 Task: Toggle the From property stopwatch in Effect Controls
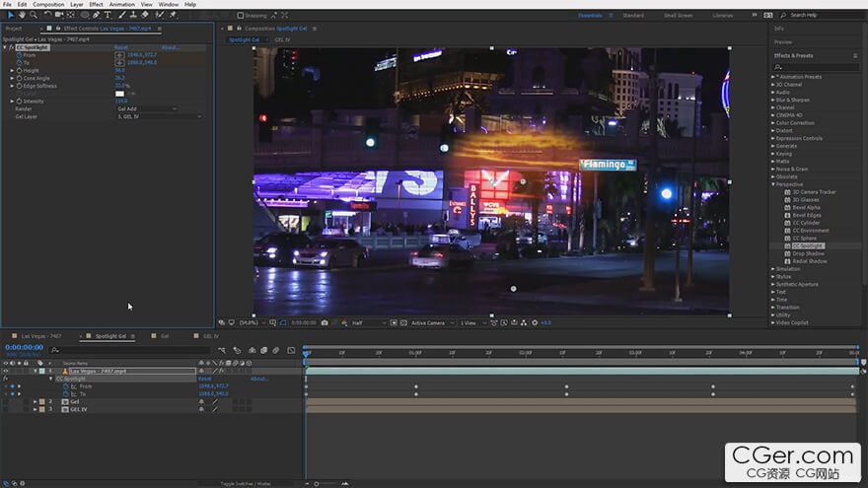point(20,55)
